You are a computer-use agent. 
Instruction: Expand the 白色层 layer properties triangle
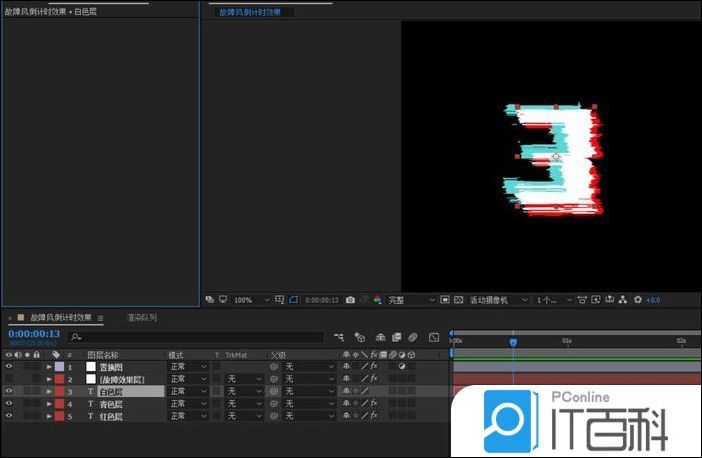tap(49, 391)
